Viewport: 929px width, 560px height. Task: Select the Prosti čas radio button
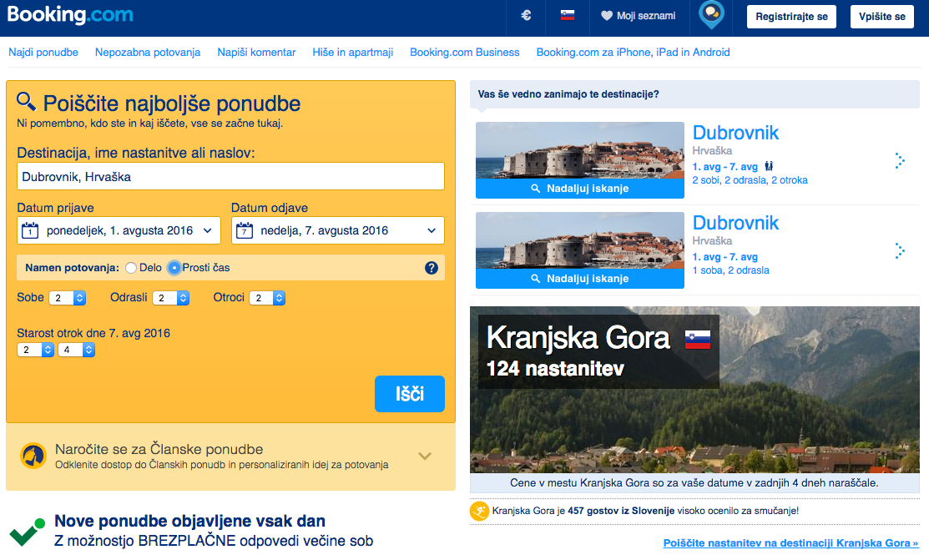[x=173, y=268]
